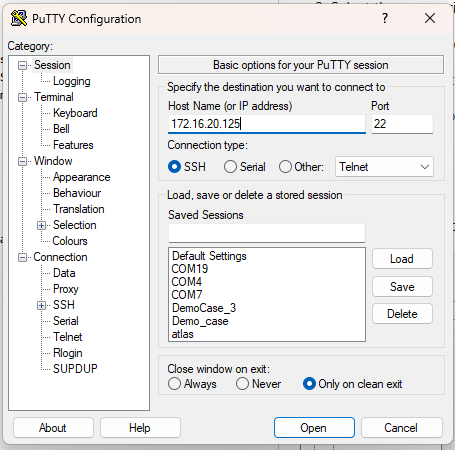Open the SSH category in tree

[64, 305]
